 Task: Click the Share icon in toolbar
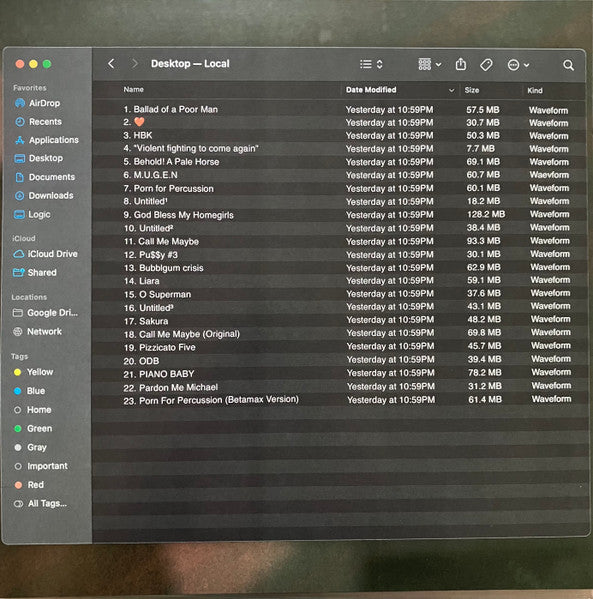pyautogui.click(x=461, y=64)
